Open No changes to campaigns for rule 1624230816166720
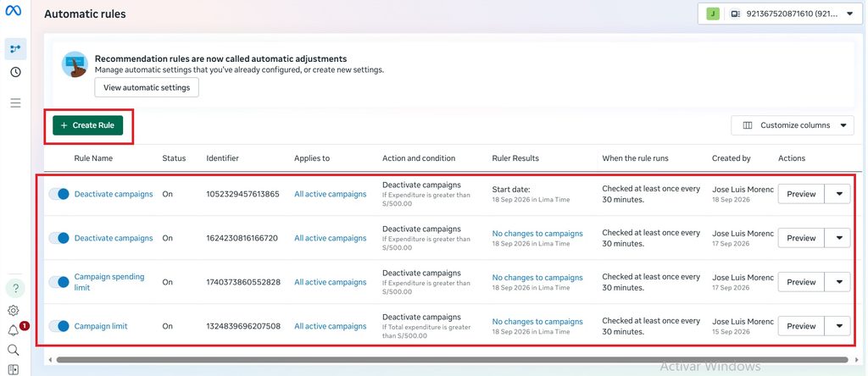The image size is (868, 376). 537,234
